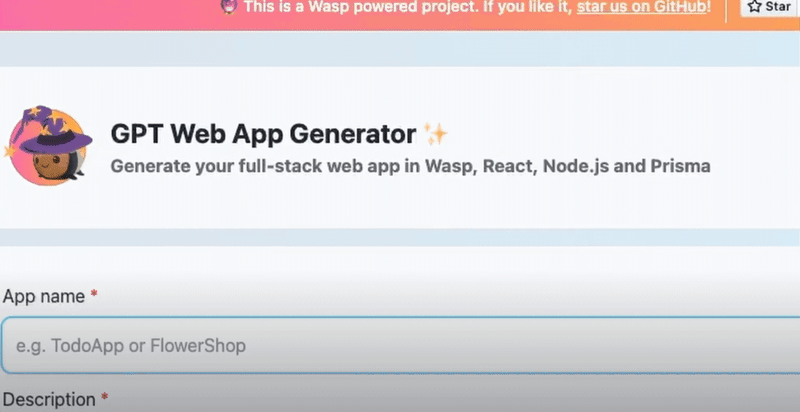Click the star icon inside the Star button
The width and height of the screenshot is (800, 412).
755,6
